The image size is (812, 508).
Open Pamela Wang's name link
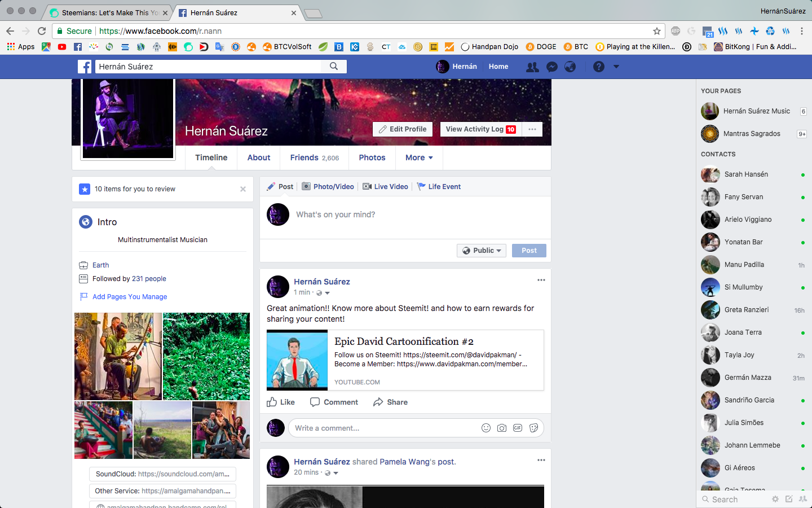[405, 462]
